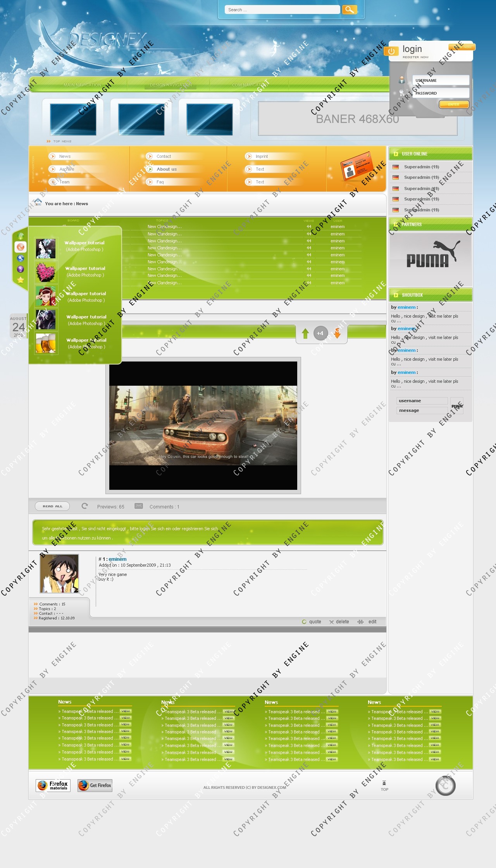Click the +4 rating badge
Image resolution: width=496 pixels, height=868 pixels.
320,333
